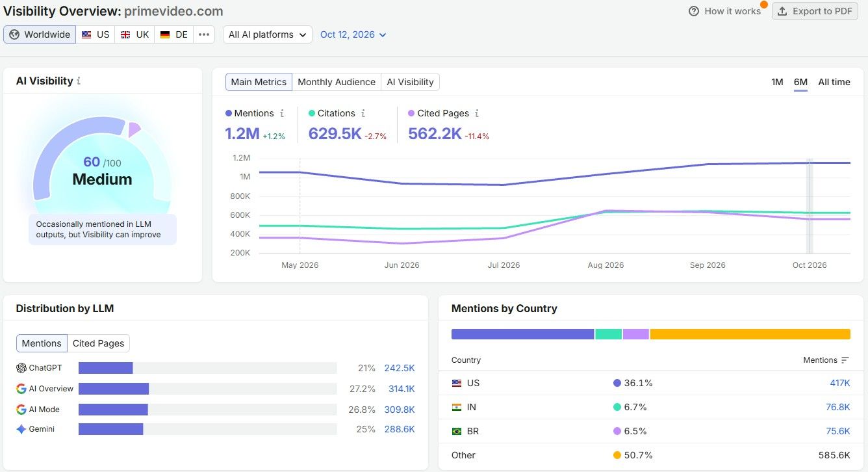Click the How it works question icon

click(x=694, y=11)
